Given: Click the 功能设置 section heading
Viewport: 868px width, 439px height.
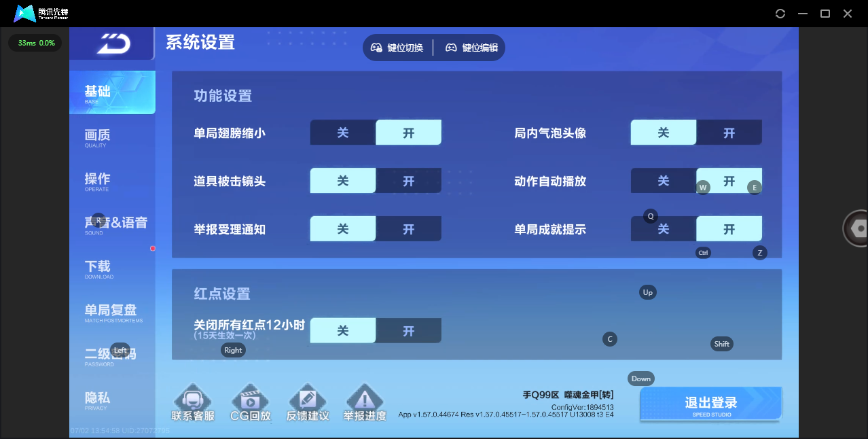Looking at the screenshot, I should point(223,96).
